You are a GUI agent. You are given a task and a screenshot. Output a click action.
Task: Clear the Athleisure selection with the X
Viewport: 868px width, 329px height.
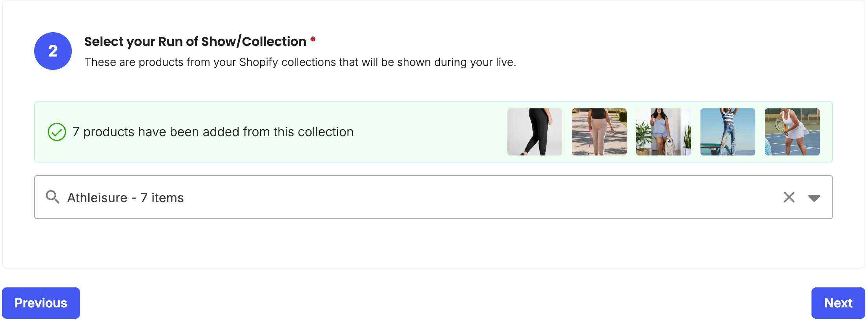tap(789, 197)
